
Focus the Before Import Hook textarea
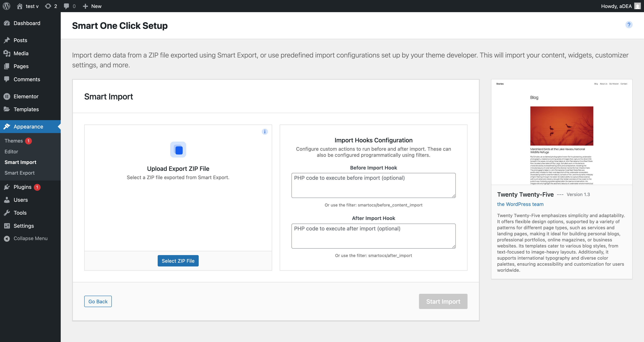point(373,185)
